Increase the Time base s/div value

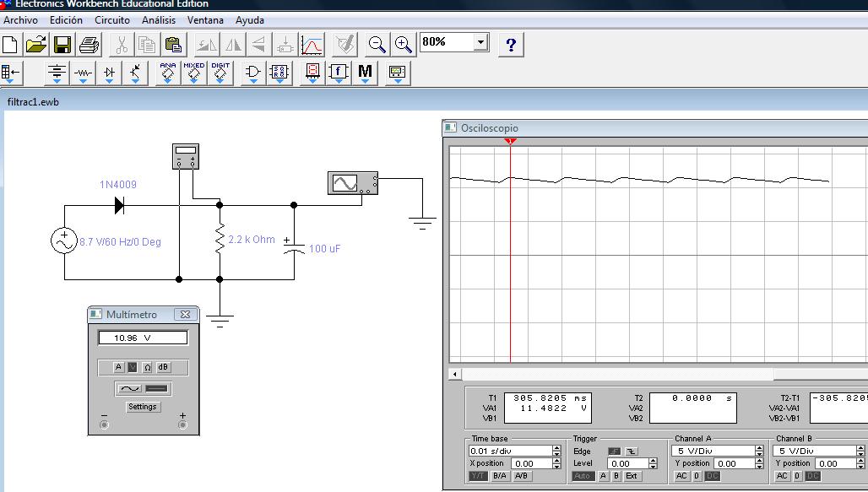[x=556, y=448]
